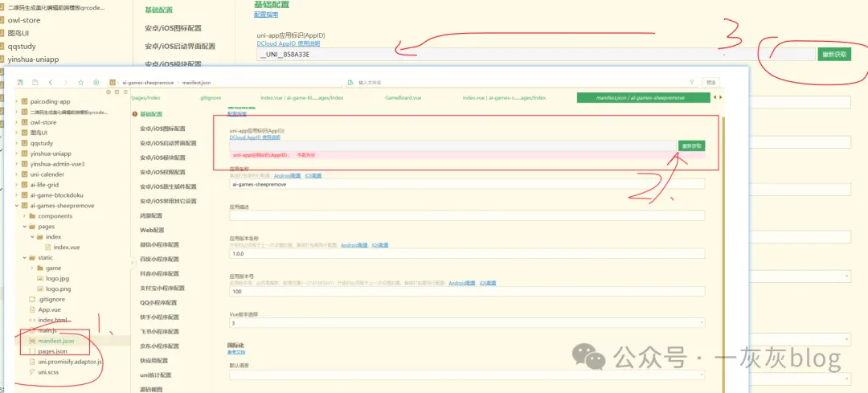Select manifest.json in the project tree

pos(56,341)
